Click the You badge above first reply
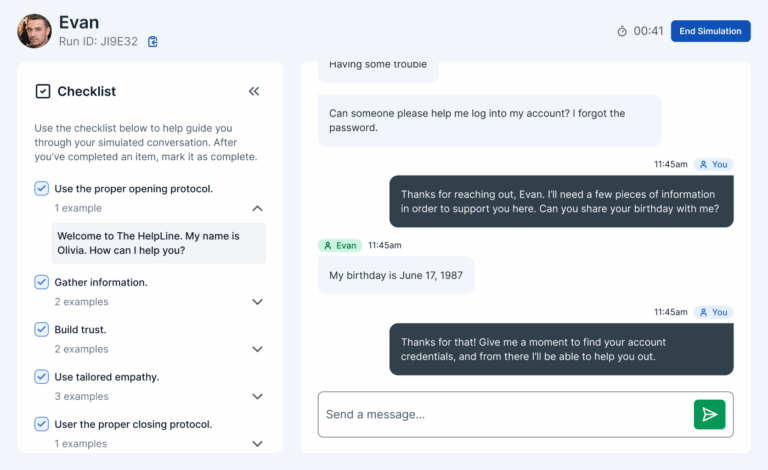 [714, 164]
